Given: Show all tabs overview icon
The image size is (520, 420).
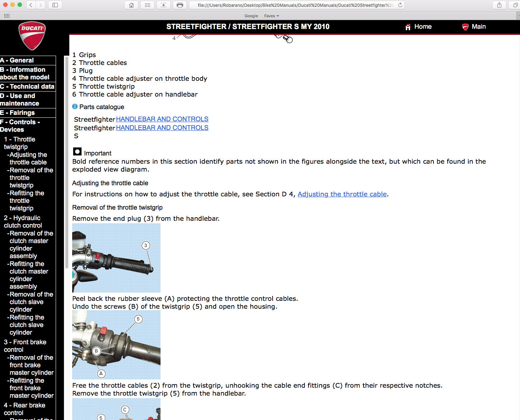Looking at the screenshot, I should (515, 5).
